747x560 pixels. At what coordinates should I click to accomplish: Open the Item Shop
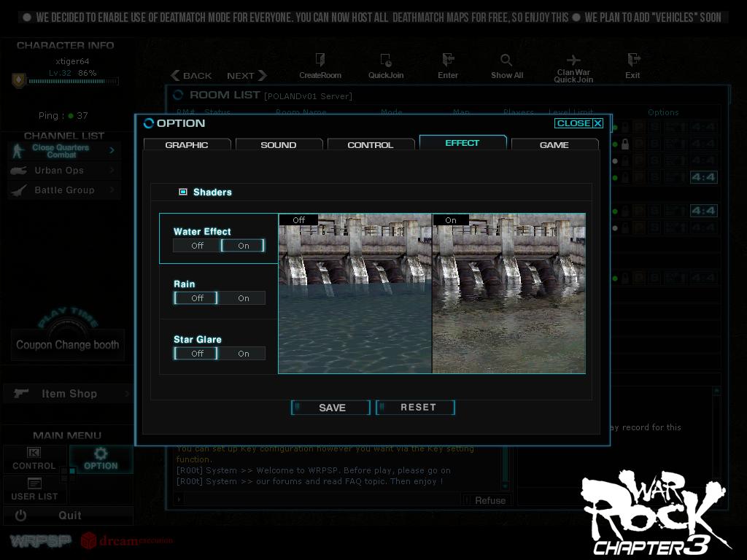[68, 394]
